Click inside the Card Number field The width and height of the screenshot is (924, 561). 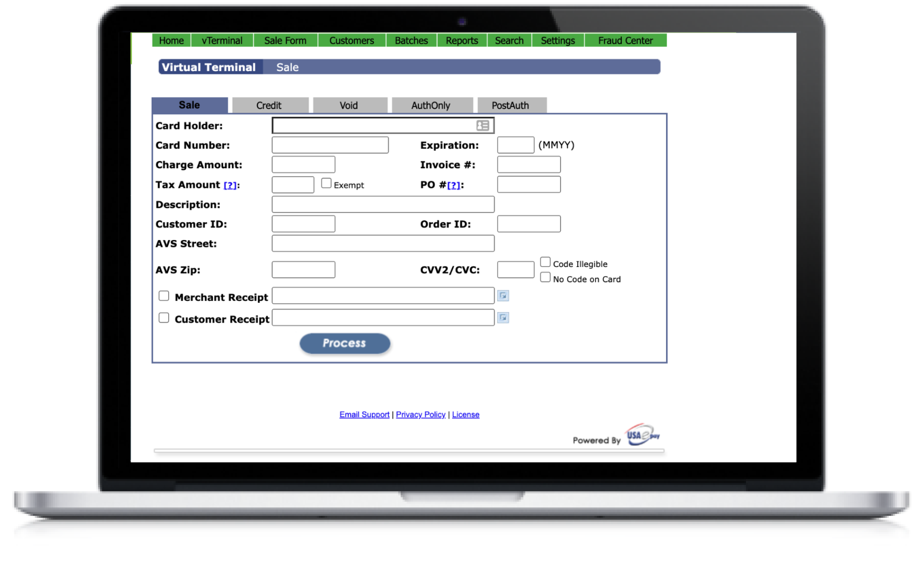pos(330,145)
